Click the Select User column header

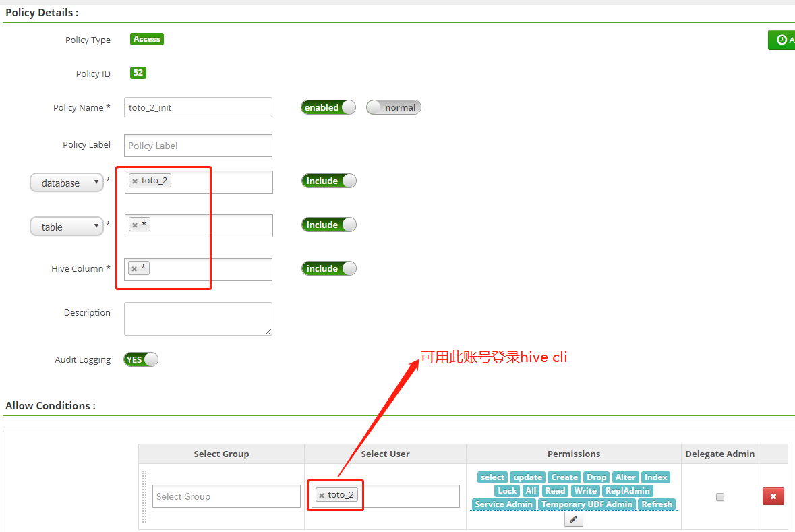[385, 454]
